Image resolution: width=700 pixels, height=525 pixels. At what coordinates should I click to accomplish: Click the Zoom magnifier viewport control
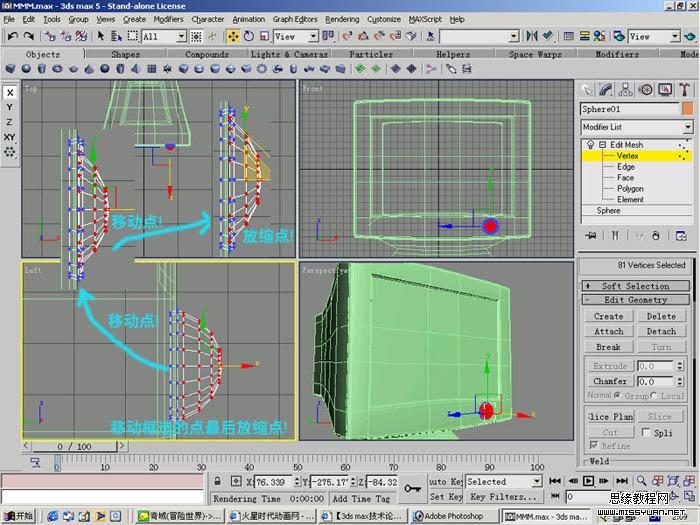[x=642, y=481]
